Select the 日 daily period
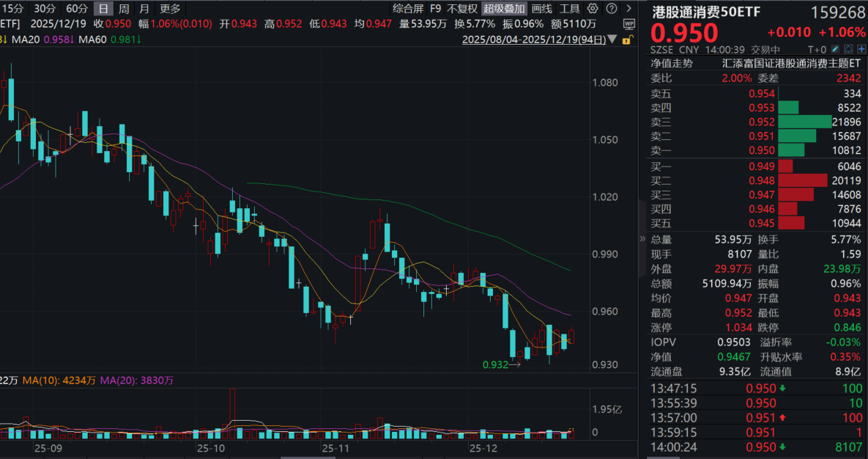The width and height of the screenshot is (868, 459). click(x=104, y=9)
